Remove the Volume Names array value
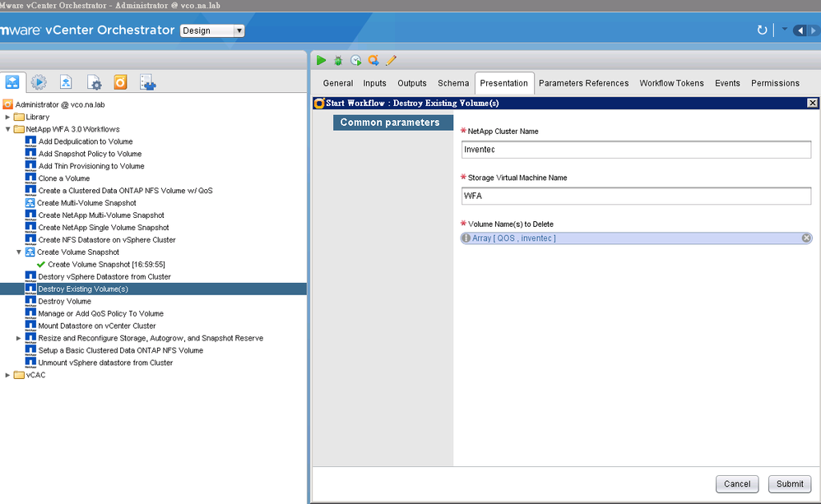821x504 pixels. [806, 238]
